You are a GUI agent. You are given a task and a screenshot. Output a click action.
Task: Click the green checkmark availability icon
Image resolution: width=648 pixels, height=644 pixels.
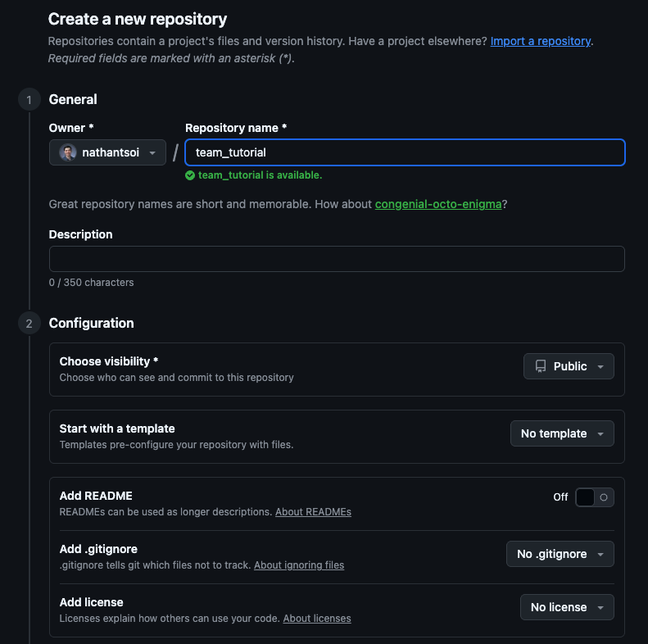tap(190, 175)
